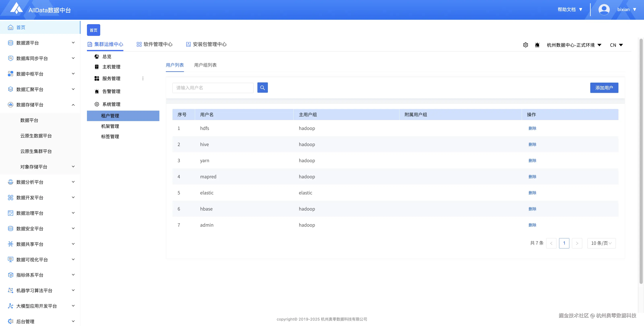Click the 数据源平台 database icon
This screenshot has width=644, height=326.
[10, 43]
